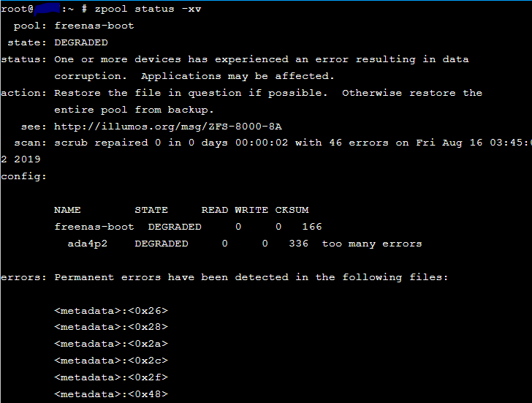This screenshot has width=532, height=403.
Task: Click the READ column header
Action: [215, 210]
